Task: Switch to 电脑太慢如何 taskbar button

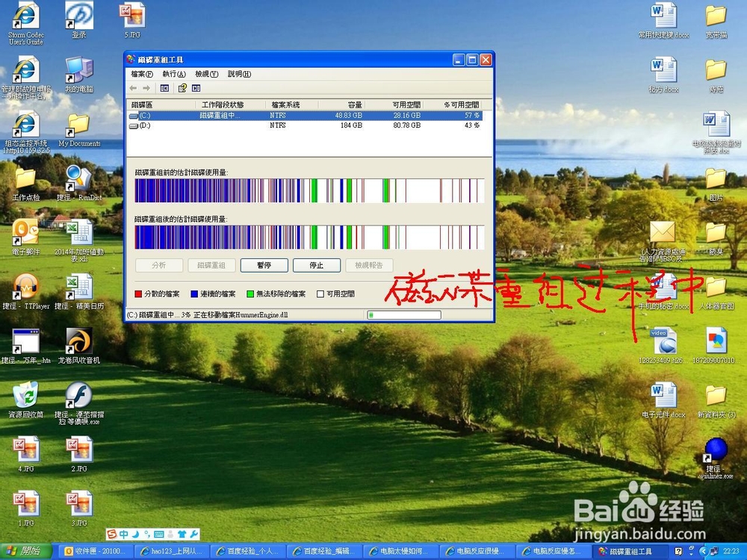Action: pos(402,552)
